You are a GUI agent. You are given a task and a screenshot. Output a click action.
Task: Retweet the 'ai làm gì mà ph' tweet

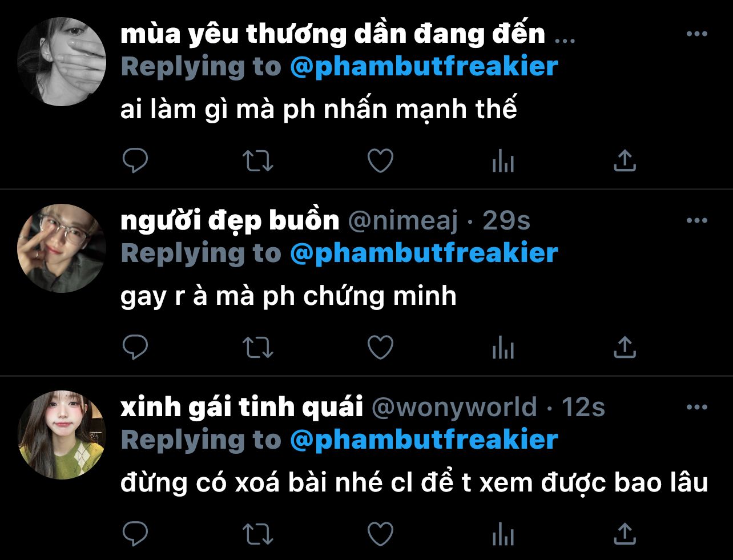pos(257,161)
